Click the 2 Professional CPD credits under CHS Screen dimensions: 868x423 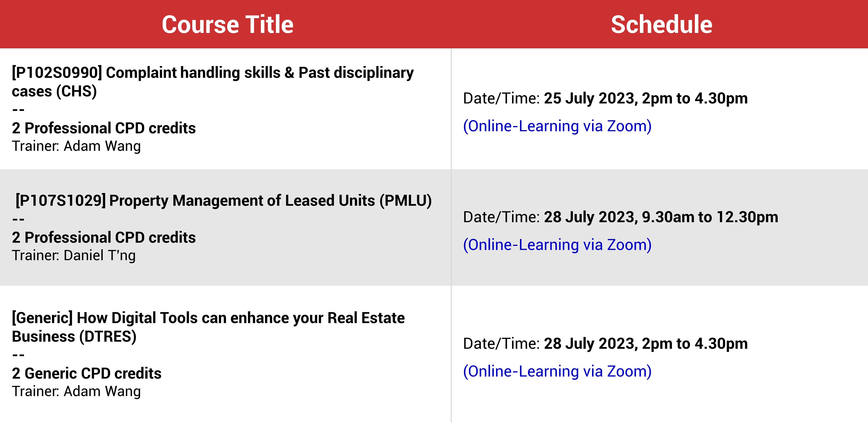104,128
